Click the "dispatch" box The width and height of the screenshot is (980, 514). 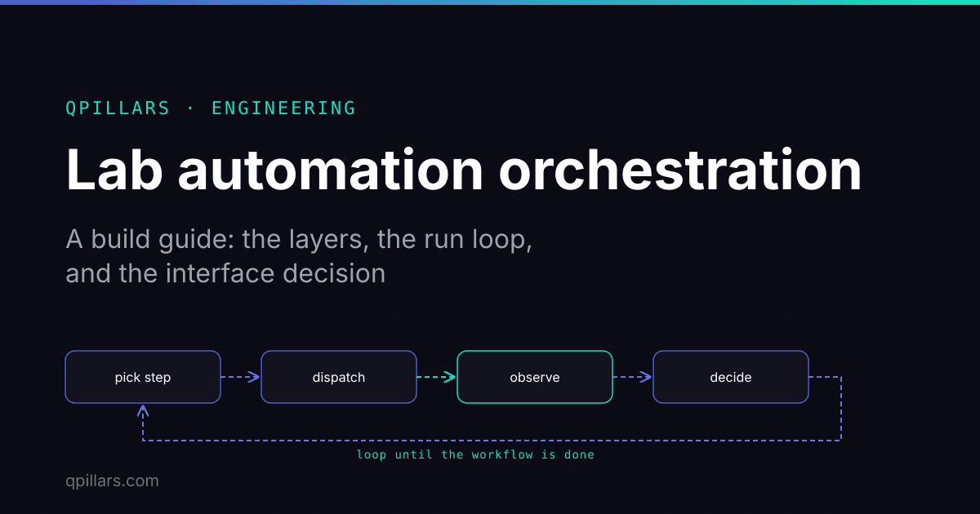[339, 377]
